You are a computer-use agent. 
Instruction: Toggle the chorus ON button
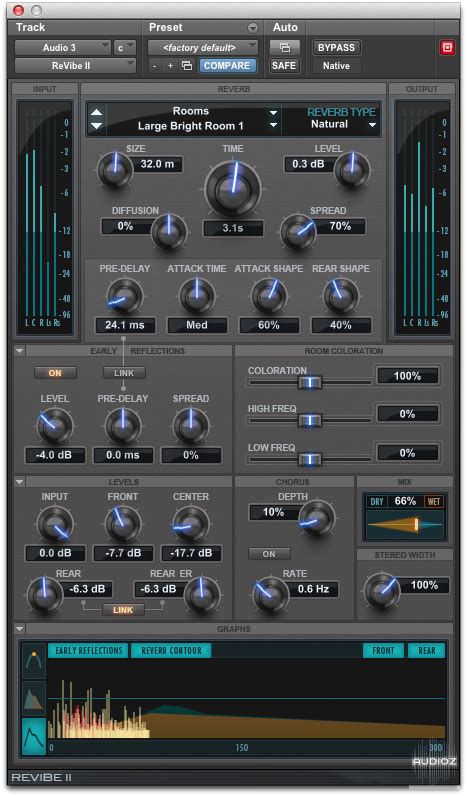click(x=269, y=554)
